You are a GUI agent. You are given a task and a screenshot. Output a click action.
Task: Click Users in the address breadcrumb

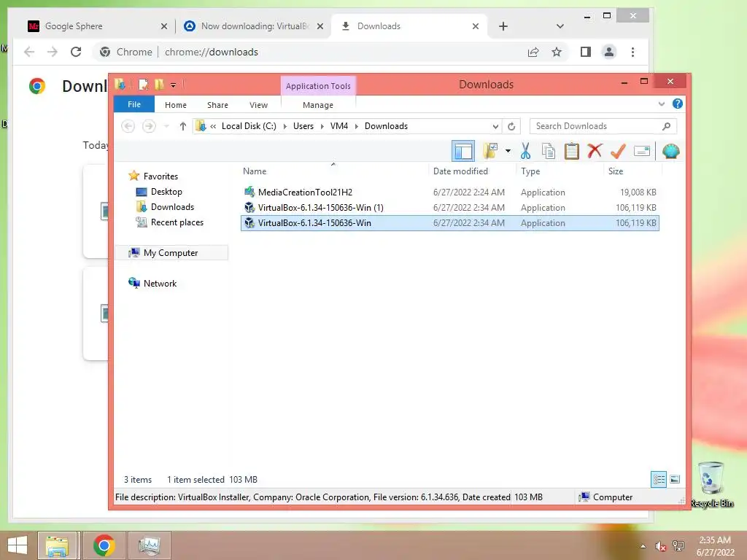[303, 126]
